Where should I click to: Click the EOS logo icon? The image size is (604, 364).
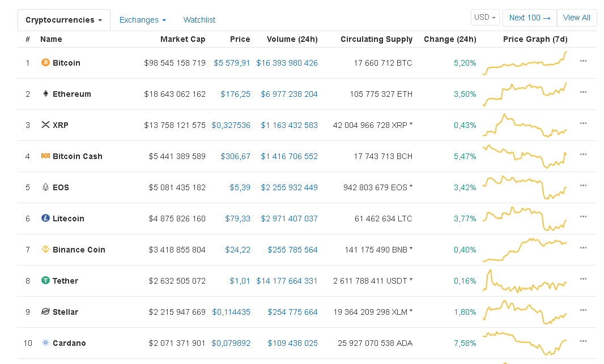[x=46, y=187]
